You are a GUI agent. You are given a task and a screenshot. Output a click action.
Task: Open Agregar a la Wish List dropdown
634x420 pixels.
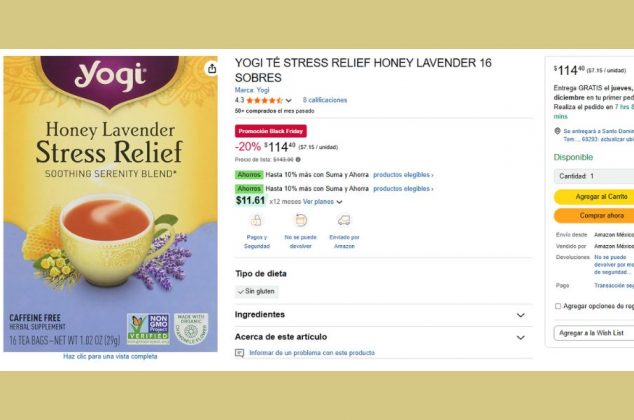point(594,333)
